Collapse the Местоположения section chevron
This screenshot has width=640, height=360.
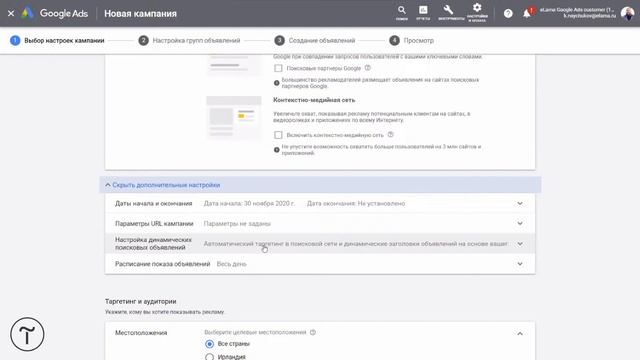tap(520, 333)
